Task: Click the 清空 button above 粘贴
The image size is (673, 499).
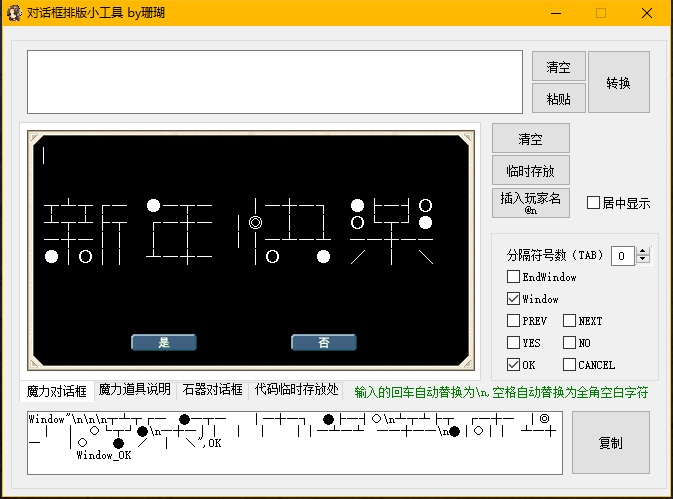Action: point(558,67)
